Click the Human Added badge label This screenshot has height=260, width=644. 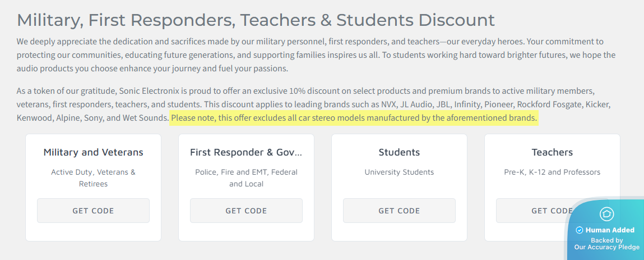click(610, 230)
